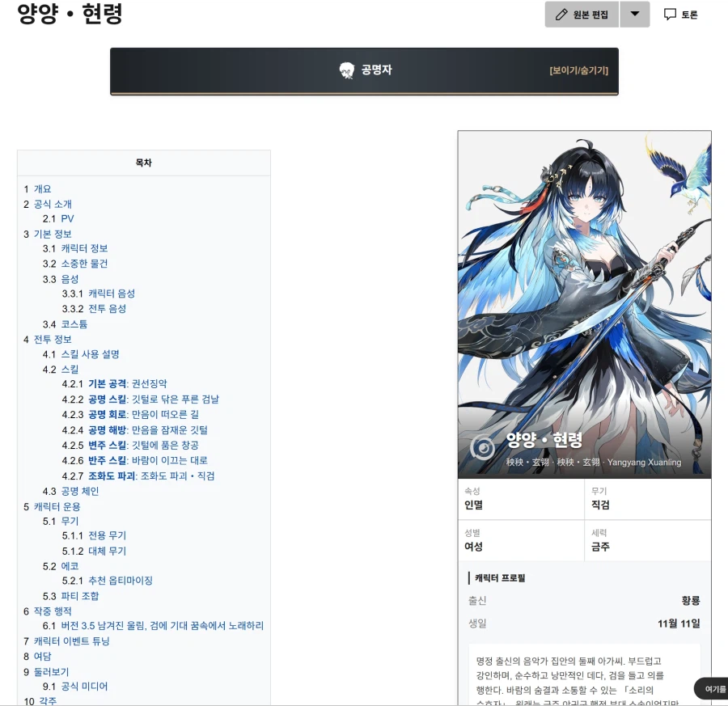Image resolution: width=728 pixels, height=706 pixels.
Task: Open 조화도 파괴 직검 entry
Action: click(151, 476)
